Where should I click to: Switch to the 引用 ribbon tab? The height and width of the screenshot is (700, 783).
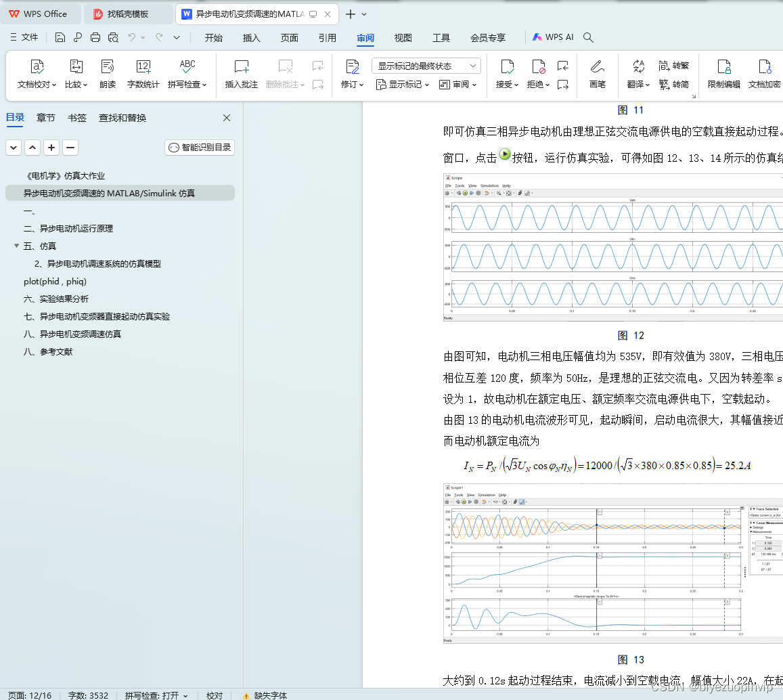(328, 38)
